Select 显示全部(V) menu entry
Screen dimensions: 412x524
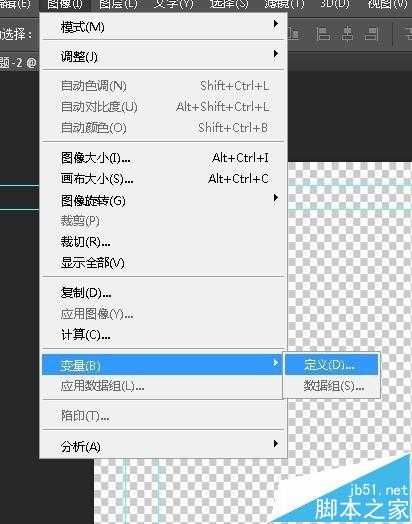tap(163, 263)
